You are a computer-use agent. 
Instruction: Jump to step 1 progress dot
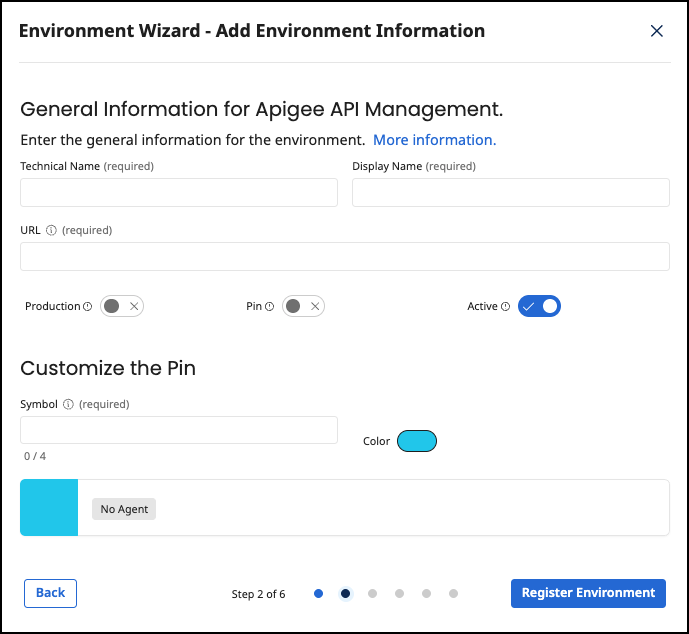(319, 594)
